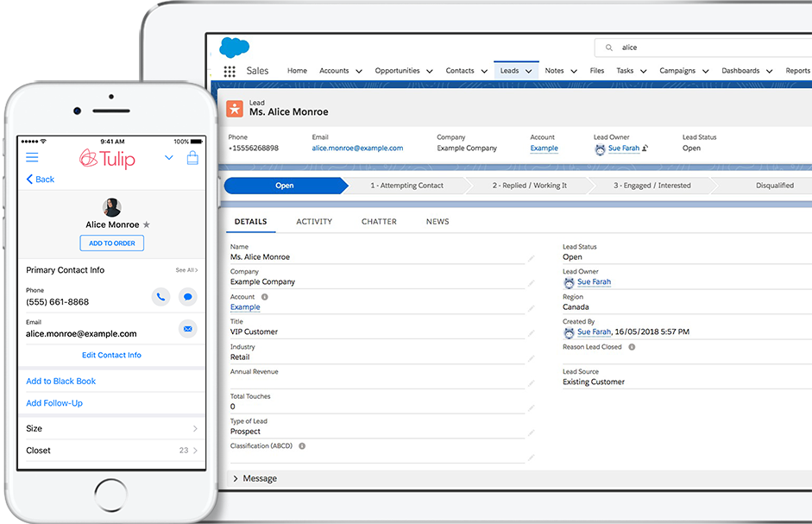Edit the Title field pencil icon
The width and height of the screenshot is (812, 524).
(532, 333)
